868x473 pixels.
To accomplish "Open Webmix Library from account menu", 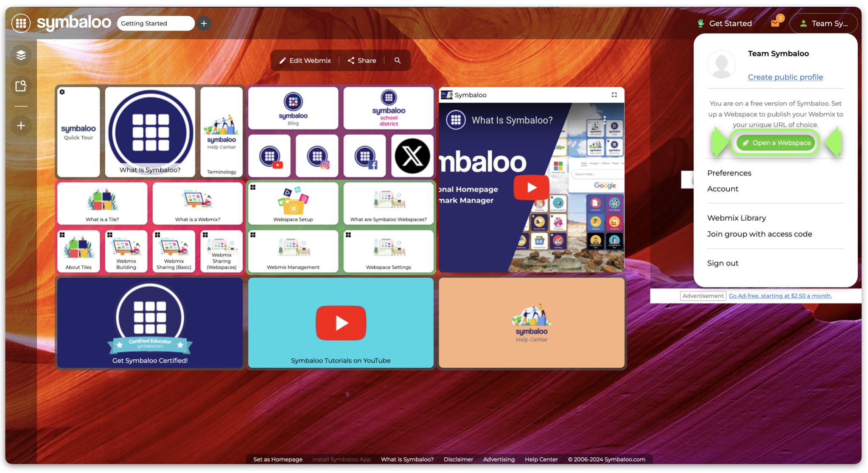I will [x=736, y=218].
